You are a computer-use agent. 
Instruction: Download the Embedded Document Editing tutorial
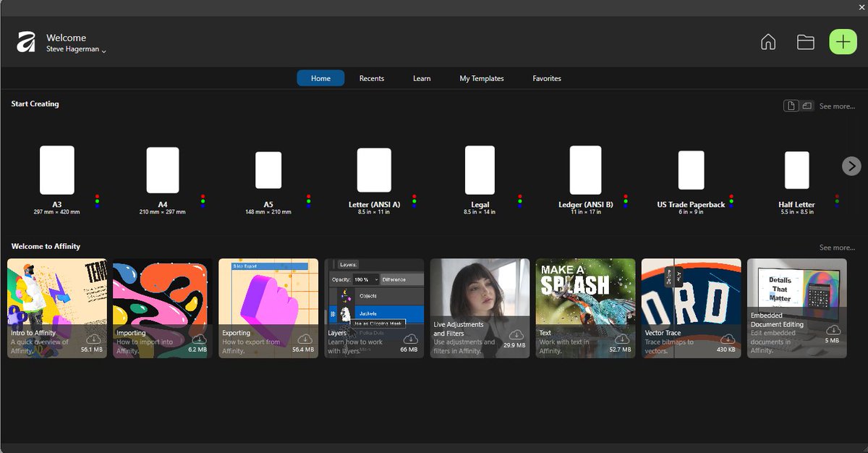[833, 330]
